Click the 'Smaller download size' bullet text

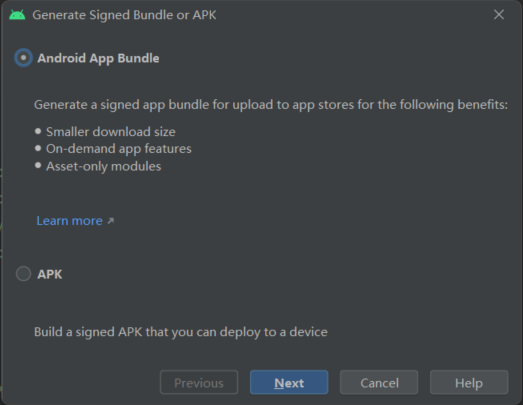(111, 132)
